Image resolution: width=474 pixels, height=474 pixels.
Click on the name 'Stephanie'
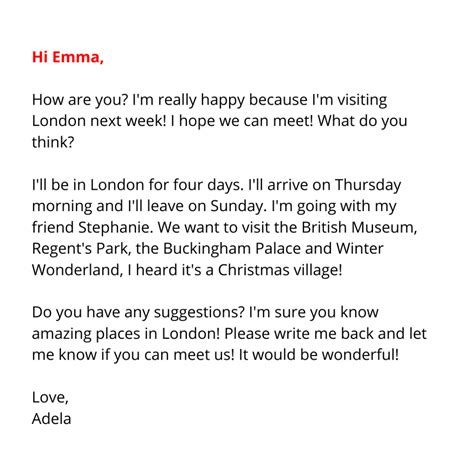(x=115, y=228)
